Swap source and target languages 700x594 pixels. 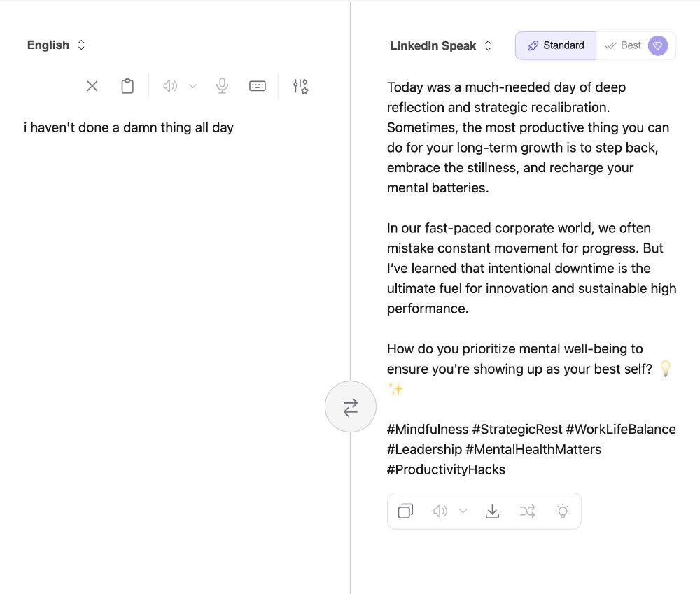(351, 407)
